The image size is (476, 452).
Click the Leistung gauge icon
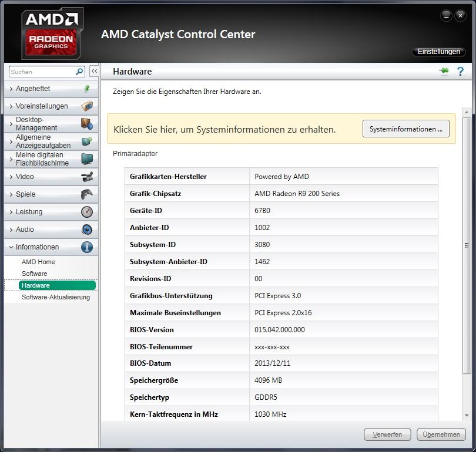[87, 211]
